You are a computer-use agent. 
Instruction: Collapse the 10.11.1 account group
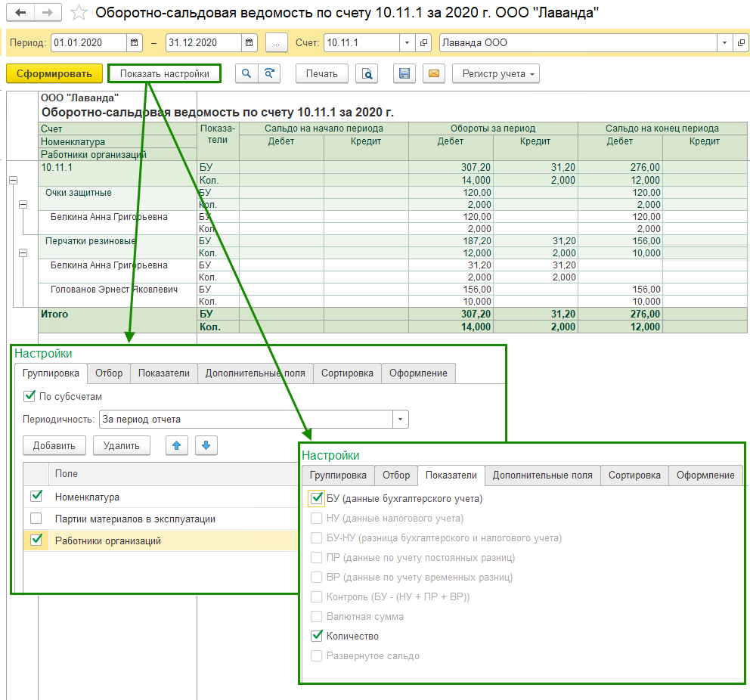[x=14, y=180]
